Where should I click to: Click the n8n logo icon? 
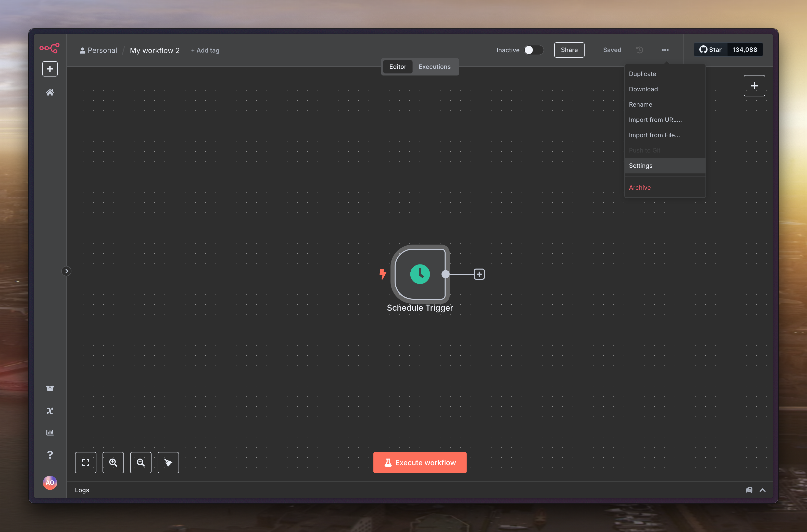click(x=49, y=48)
